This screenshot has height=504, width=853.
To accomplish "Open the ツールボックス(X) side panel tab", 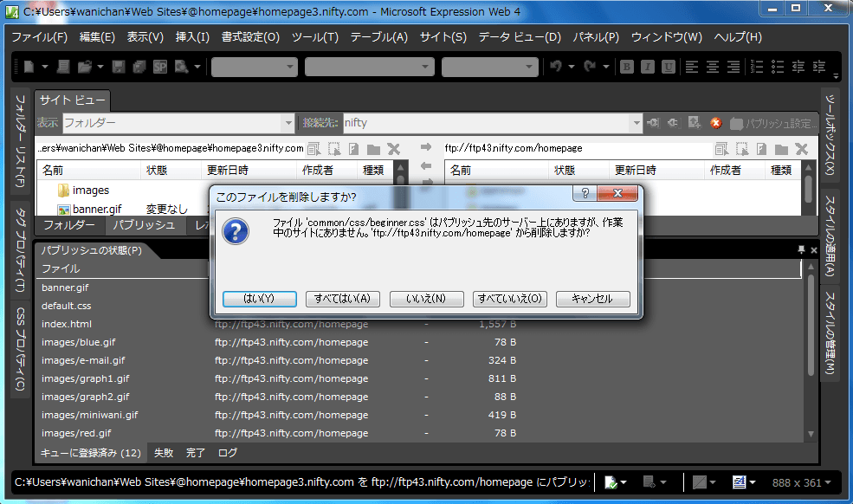I will 830,135.
